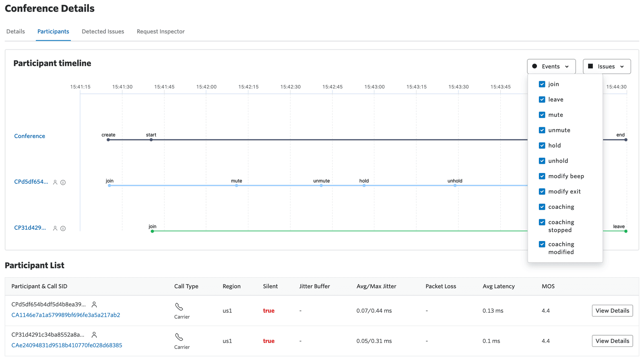The width and height of the screenshot is (644, 361).
Task: Click the person icon beside CPd5df654 timeline label
Action: click(55, 182)
